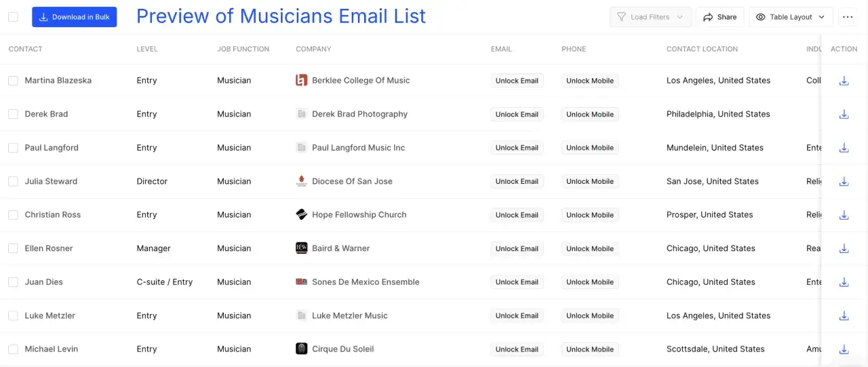Open the Load Filters dropdown
The image size is (868, 367).
click(650, 17)
